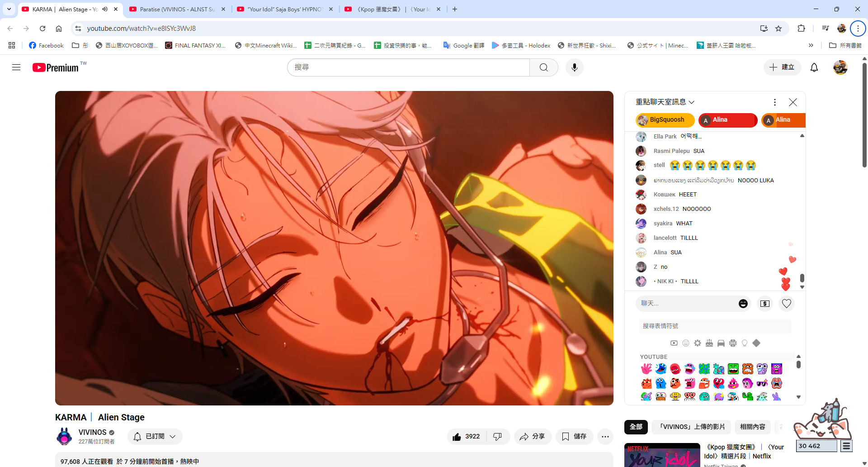This screenshot has width=868, height=467.
Task: Select the cake food emoji category
Action: coord(709,343)
